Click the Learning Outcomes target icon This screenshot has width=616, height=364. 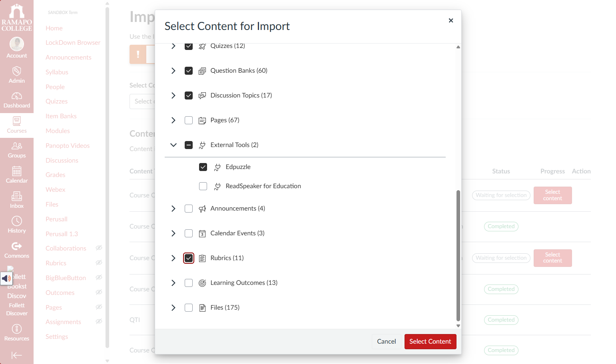[x=202, y=283]
